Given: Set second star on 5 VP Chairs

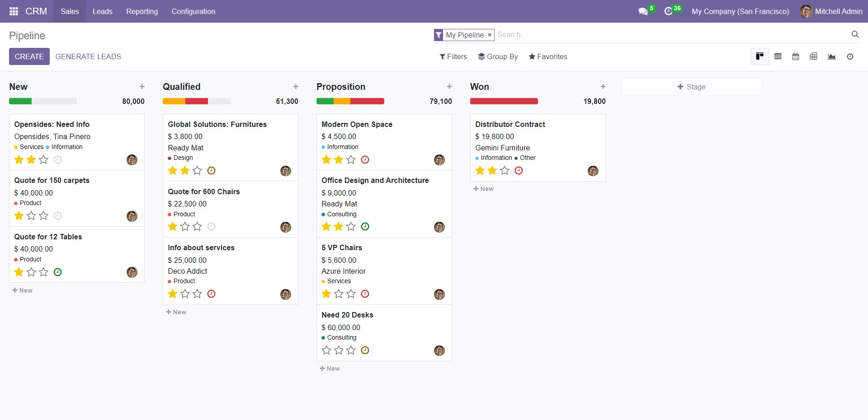Looking at the screenshot, I should click(339, 294).
